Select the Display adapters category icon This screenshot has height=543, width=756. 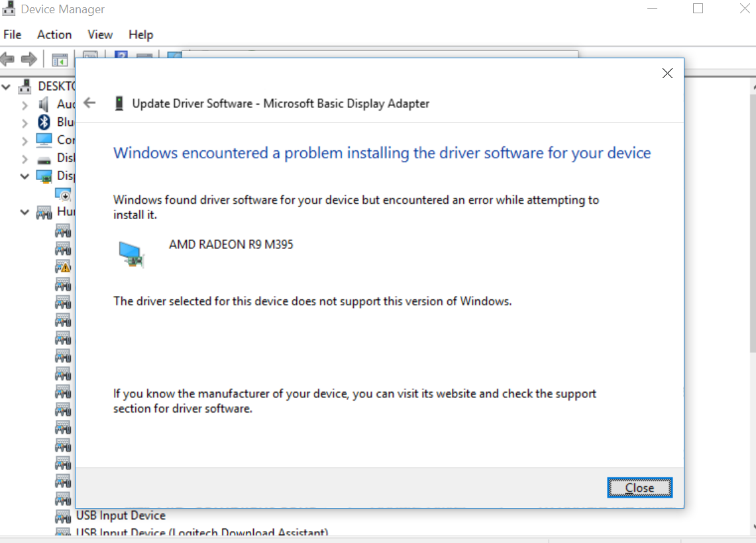click(44, 177)
